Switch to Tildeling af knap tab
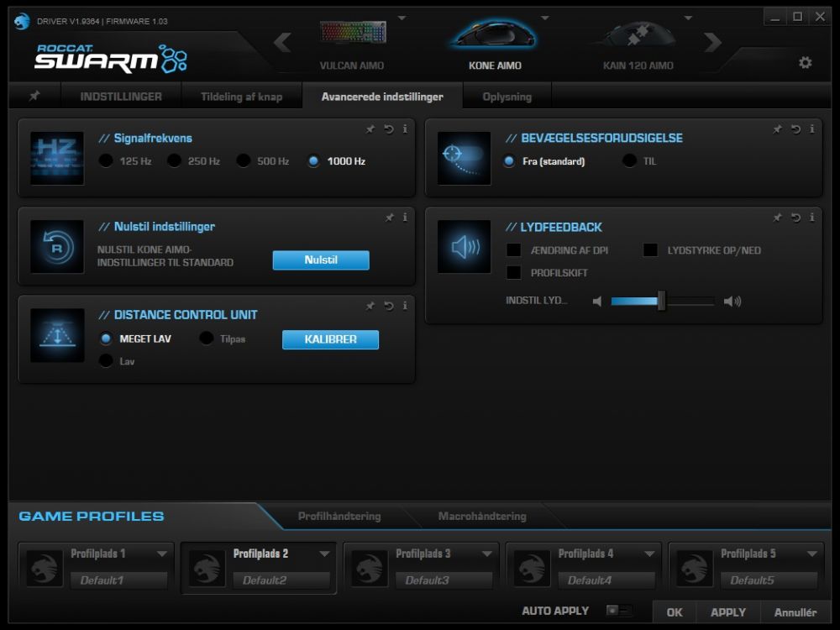The image size is (840, 630). 242,97
